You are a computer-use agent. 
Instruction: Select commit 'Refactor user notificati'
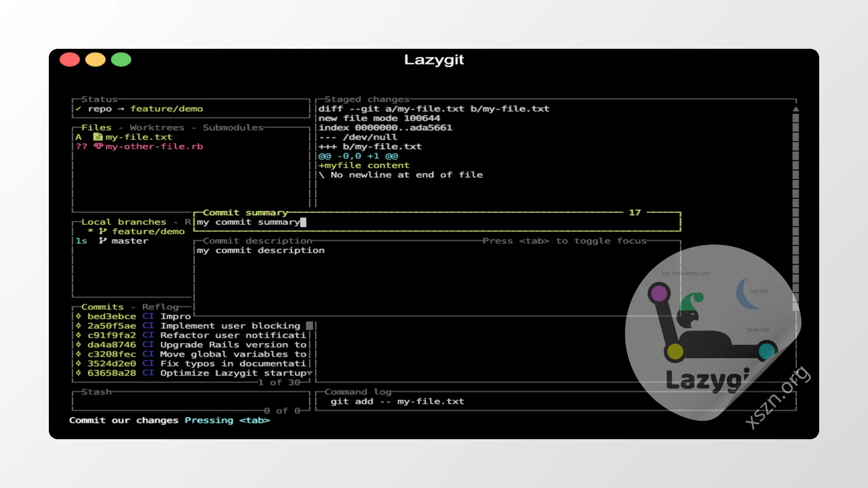[x=233, y=335]
